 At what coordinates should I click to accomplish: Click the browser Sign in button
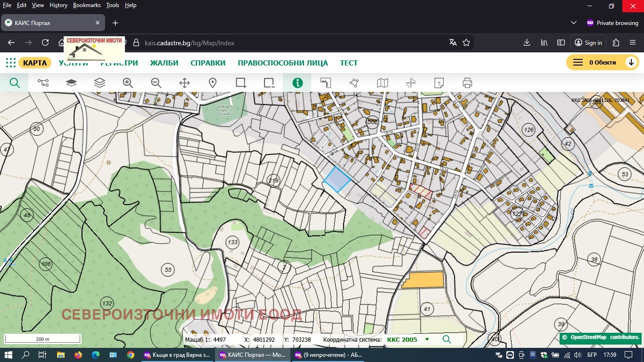point(588,42)
